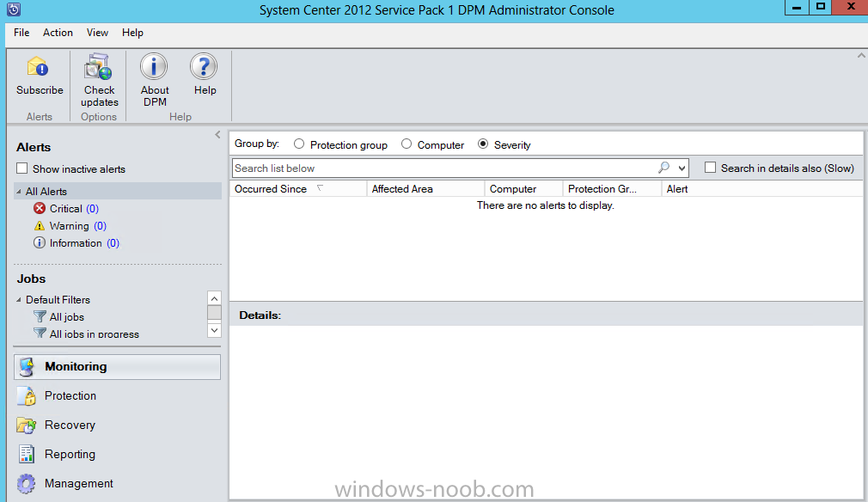This screenshot has width=868, height=502.
Task: Open the search box dropdown arrow
Action: coord(682,168)
